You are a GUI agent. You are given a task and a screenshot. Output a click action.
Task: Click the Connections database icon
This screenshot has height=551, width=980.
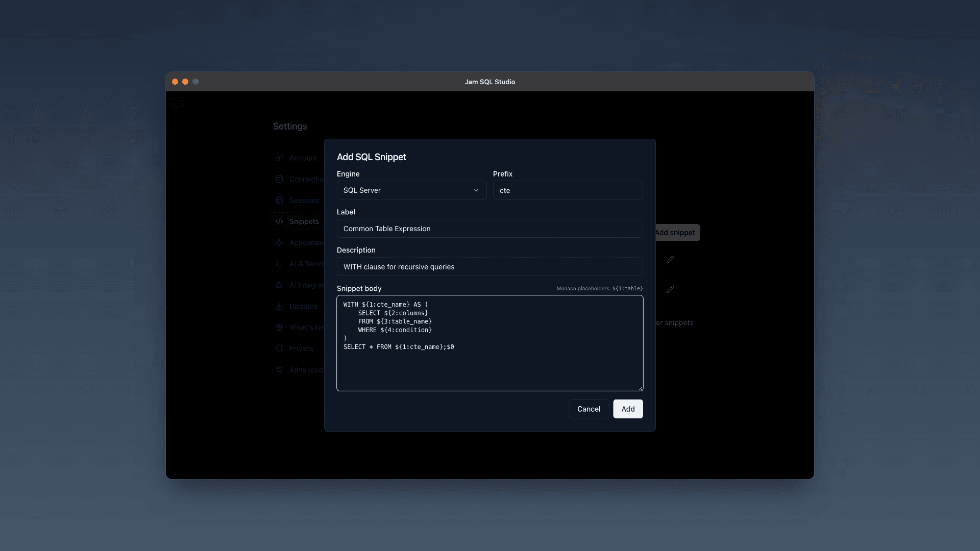pos(279,179)
